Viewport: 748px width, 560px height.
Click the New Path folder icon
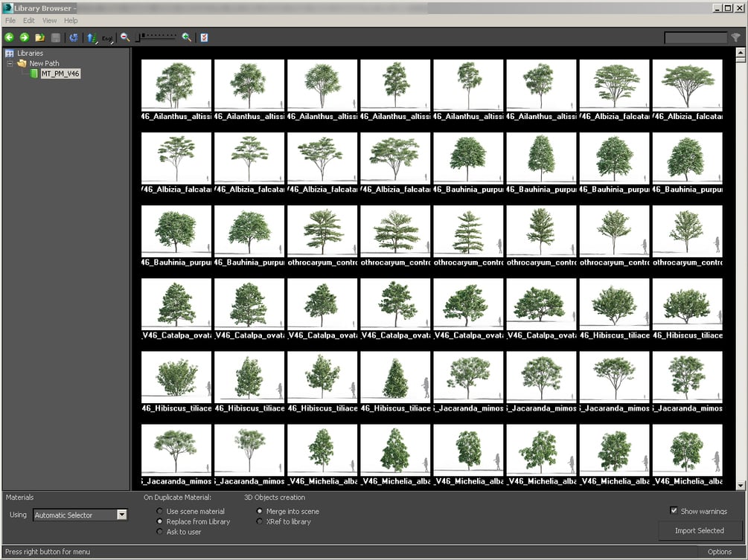point(22,63)
